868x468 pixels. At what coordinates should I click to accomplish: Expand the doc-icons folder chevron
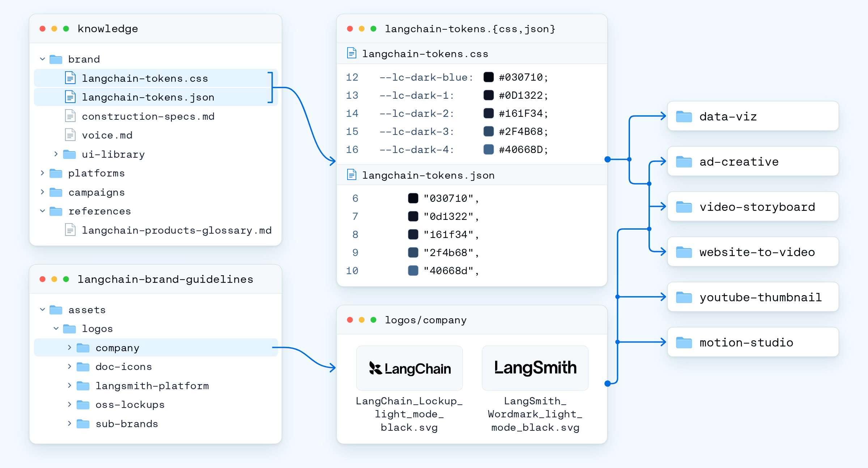[69, 366]
